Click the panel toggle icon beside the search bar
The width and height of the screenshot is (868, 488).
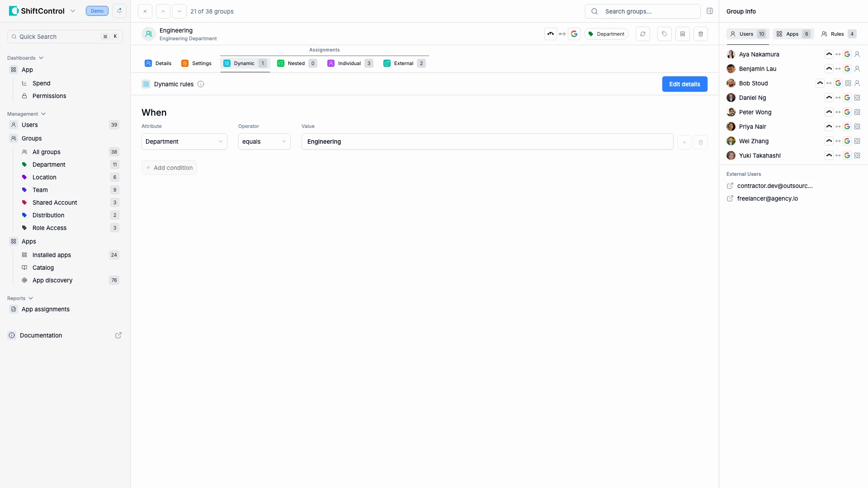(710, 11)
